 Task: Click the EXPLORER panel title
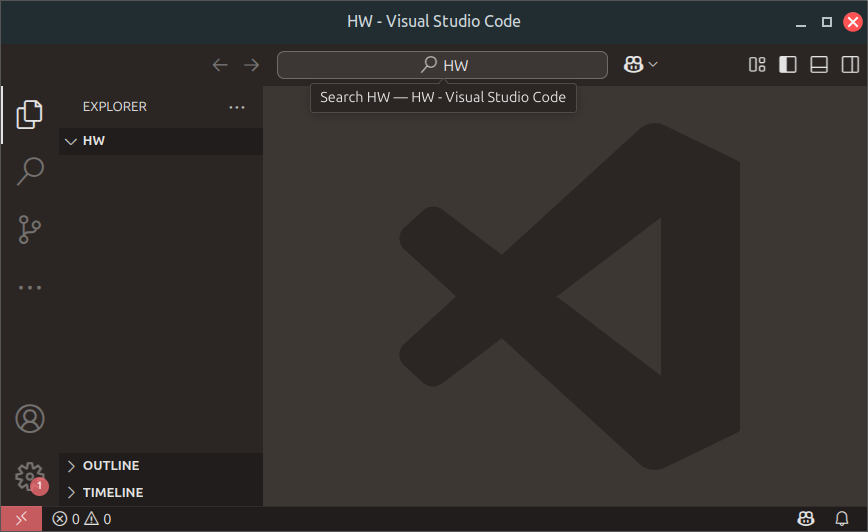pyautogui.click(x=115, y=107)
